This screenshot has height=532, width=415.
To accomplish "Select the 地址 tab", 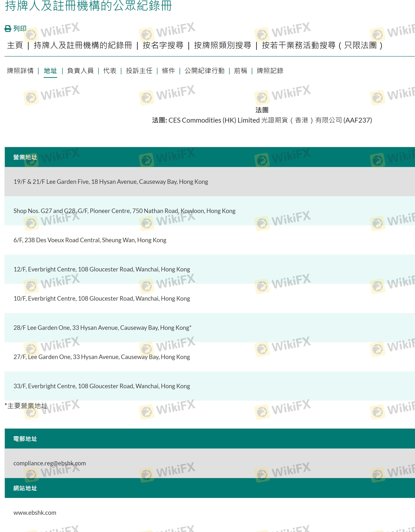I will (x=50, y=71).
